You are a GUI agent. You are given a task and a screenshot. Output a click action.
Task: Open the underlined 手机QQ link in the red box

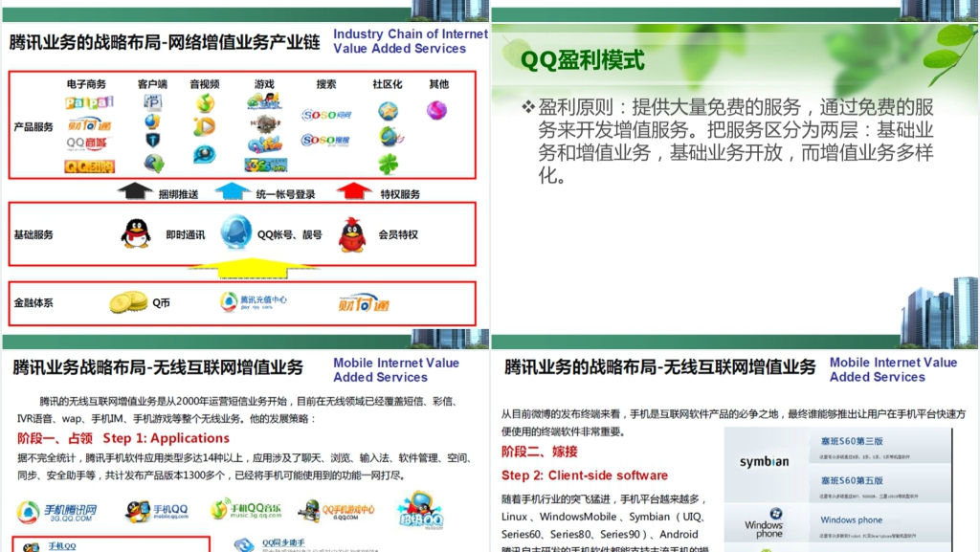[62, 546]
